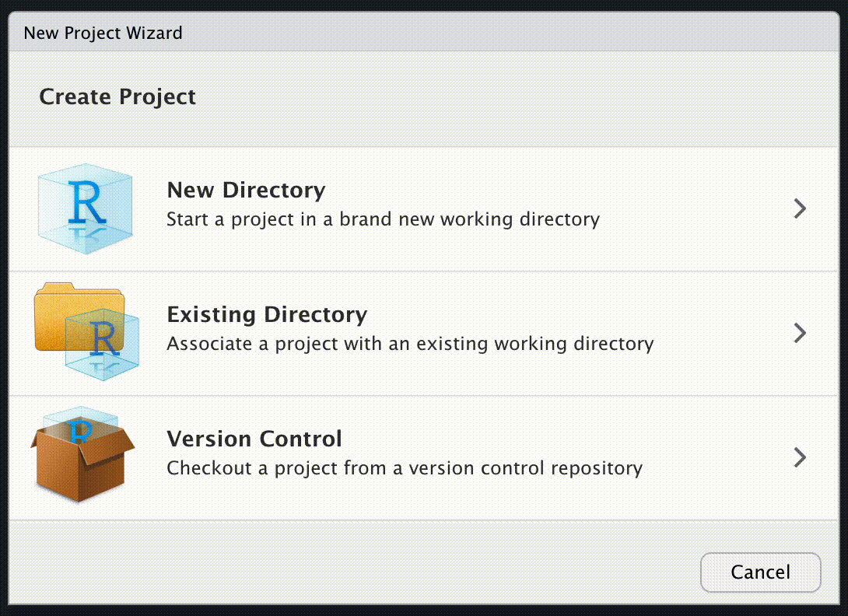The width and height of the screenshot is (848, 616).
Task: Select the New Directory heading
Action: click(246, 190)
